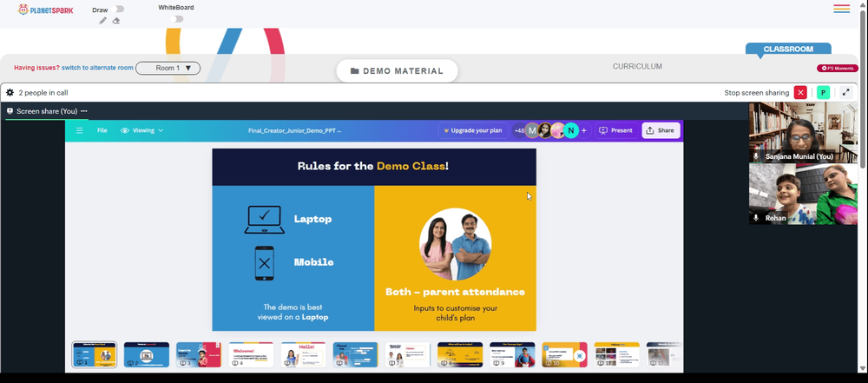Image resolution: width=868 pixels, height=383 pixels.
Task: Open the DEMO MATERIAL tab
Action: click(397, 71)
